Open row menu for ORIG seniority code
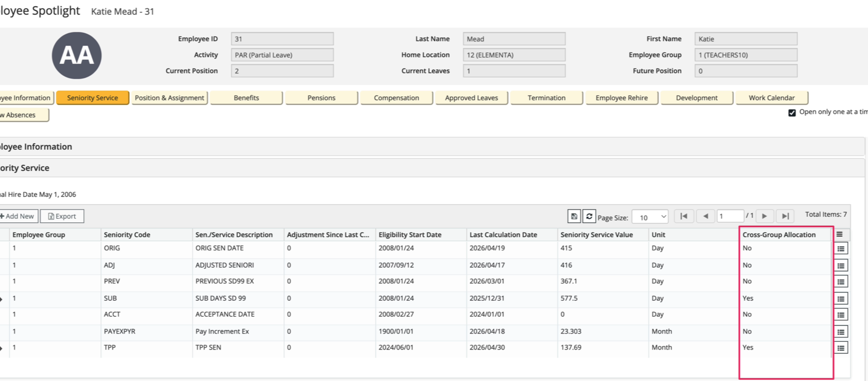 click(841, 249)
